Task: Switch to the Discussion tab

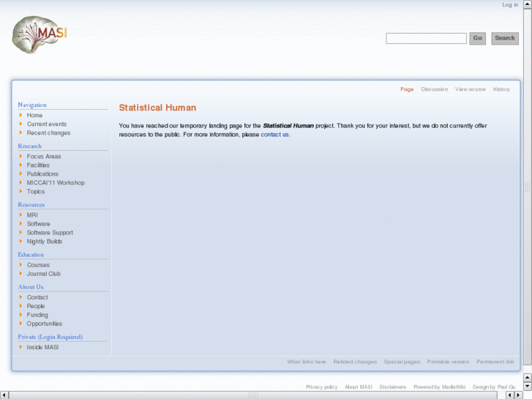Action: tap(434, 89)
